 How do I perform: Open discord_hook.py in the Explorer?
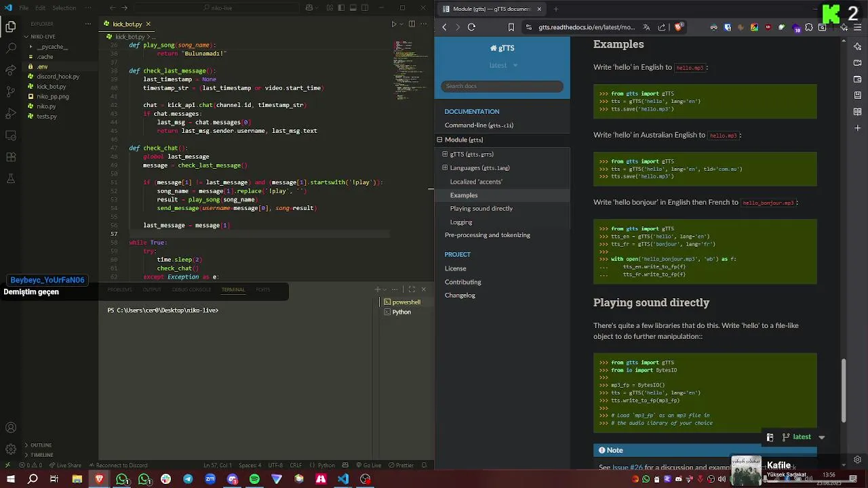(x=58, y=77)
